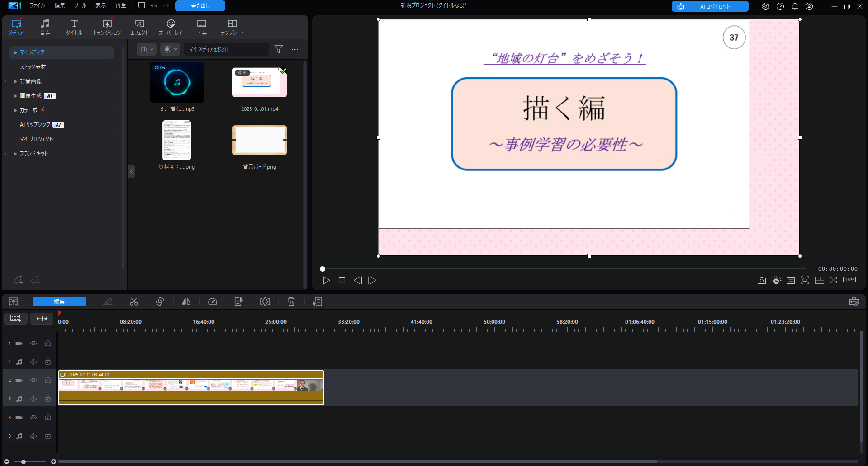The height and width of the screenshot is (466, 868).
Task: Click the trash delete icon in timeline toolbar
Action: (291, 301)
